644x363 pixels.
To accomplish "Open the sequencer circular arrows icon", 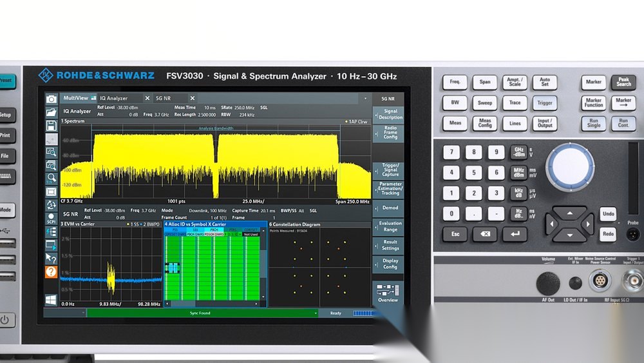I will pyautogui.click(x=52, y=205).
